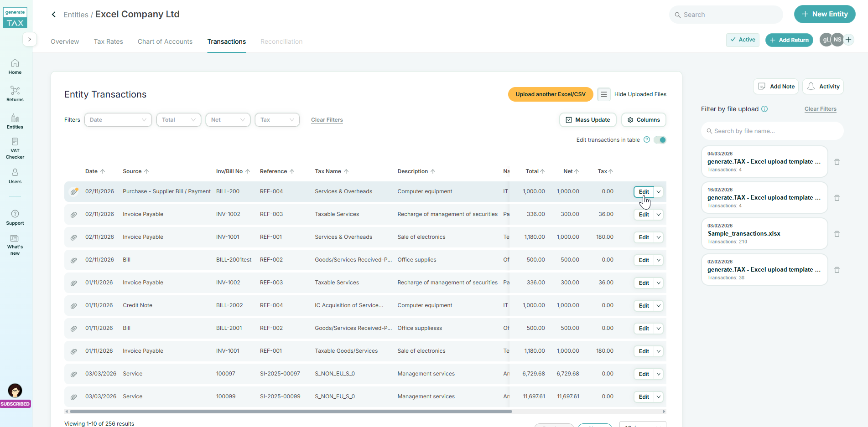Click the horizontal table scrollbar
868x427 pixels.
pos(291,412)
